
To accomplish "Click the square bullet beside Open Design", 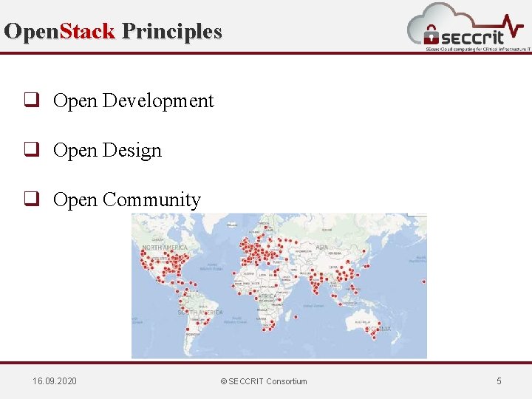I will 32,149.
